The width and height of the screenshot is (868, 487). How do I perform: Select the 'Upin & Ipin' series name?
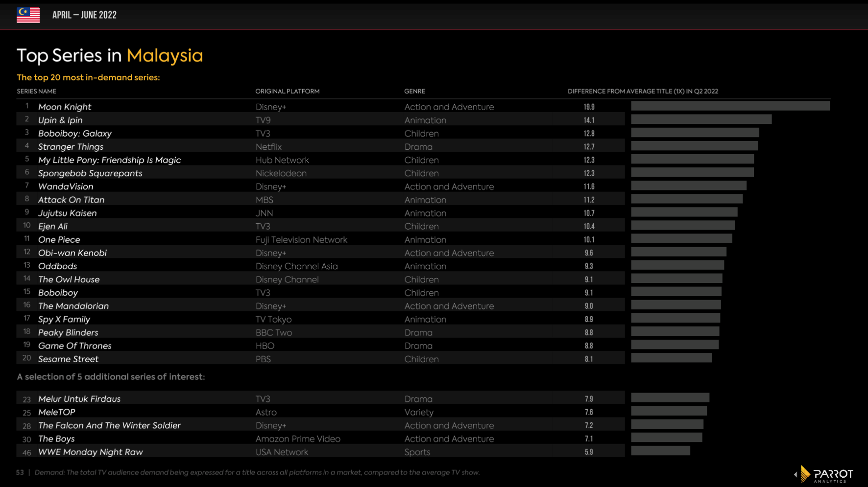click(60, 120)
